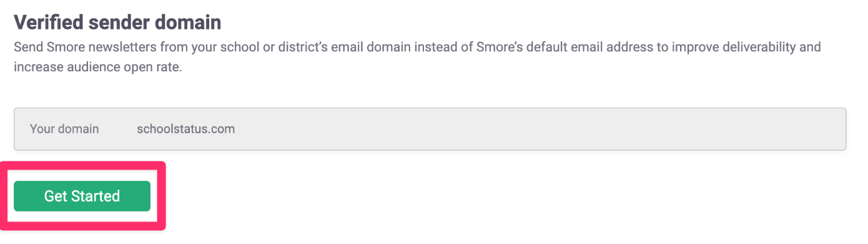Click the Your domain label
This screenshot has width=868, height=244.
coord(64,129)
